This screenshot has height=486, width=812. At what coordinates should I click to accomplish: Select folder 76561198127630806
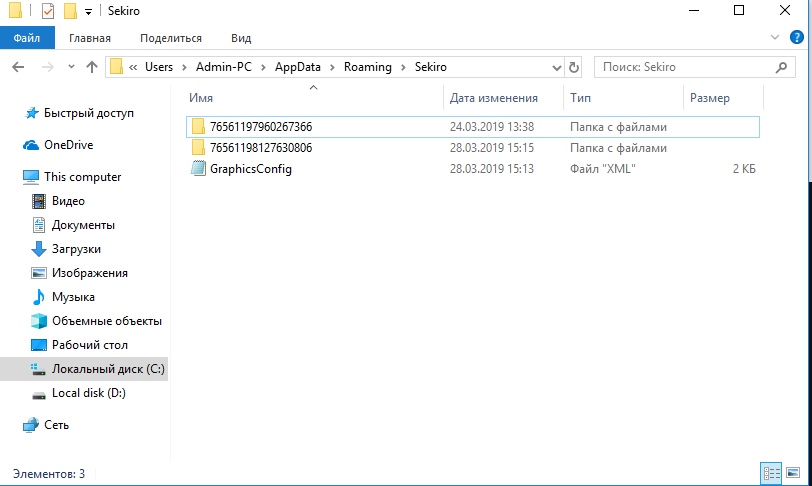(x=473, y=148)
